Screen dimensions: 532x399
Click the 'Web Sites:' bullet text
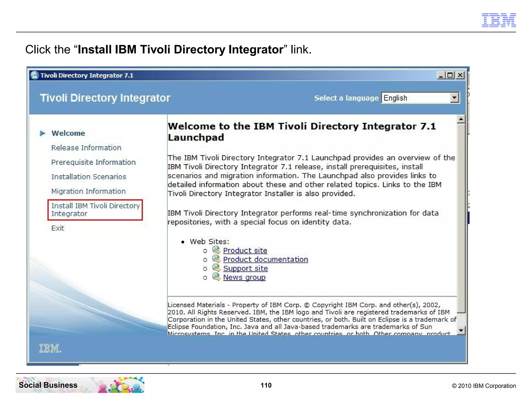(x=209, y=242)
